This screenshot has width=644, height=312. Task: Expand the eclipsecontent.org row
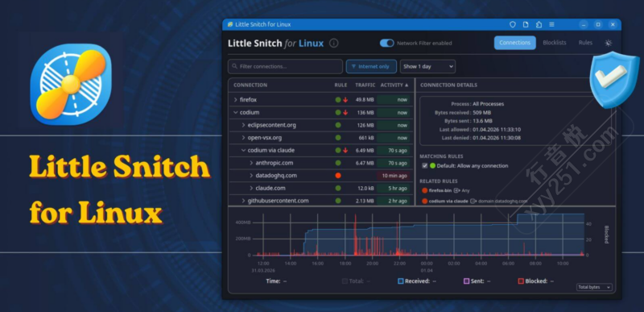[x=243, y=125]
